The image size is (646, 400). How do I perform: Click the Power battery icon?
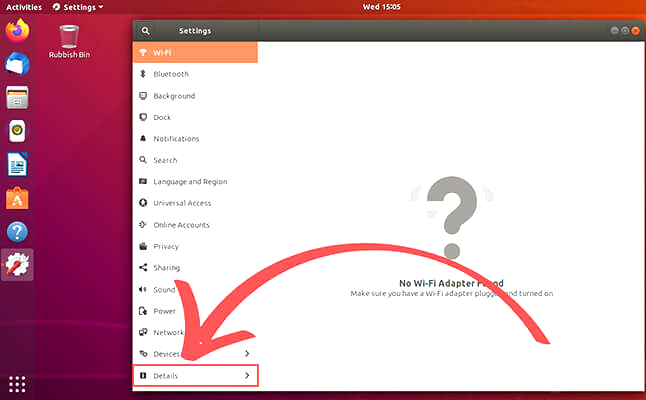143,311
